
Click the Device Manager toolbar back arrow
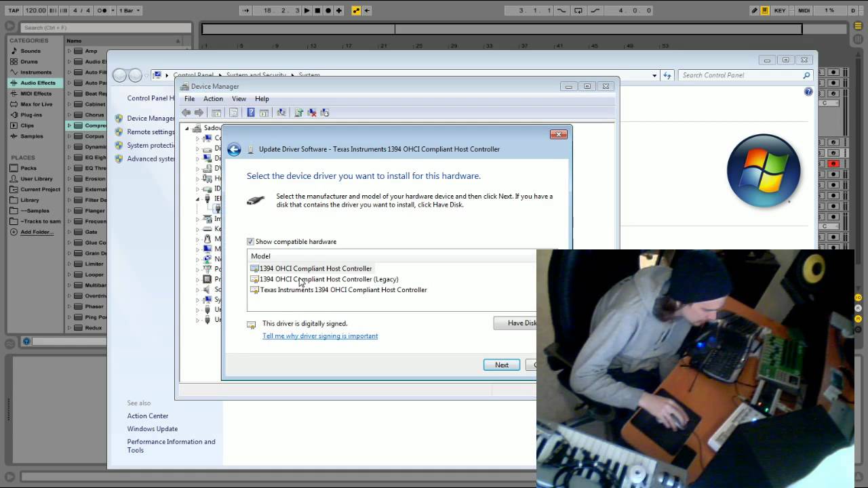click(x=186, y=113)
